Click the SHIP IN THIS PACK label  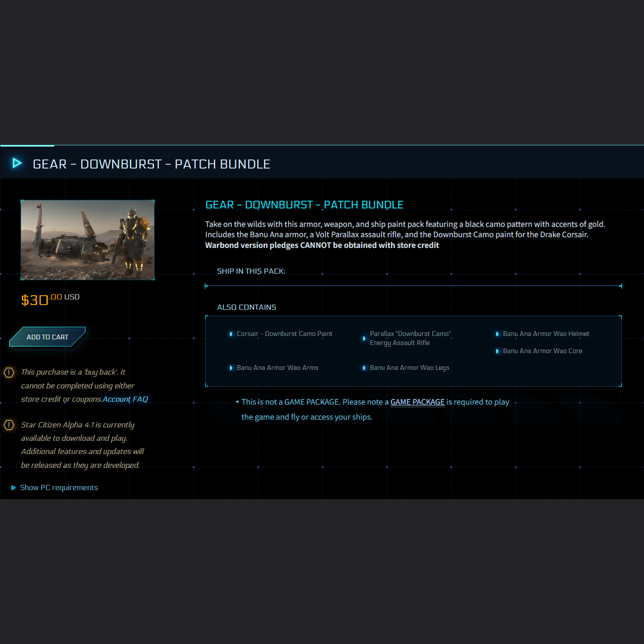[x=251, y=271]
